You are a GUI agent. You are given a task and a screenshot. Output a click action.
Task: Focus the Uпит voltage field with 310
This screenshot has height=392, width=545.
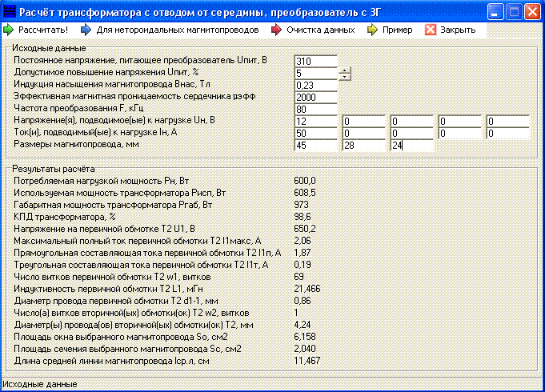pyautogui.click(x=315, y=61)
